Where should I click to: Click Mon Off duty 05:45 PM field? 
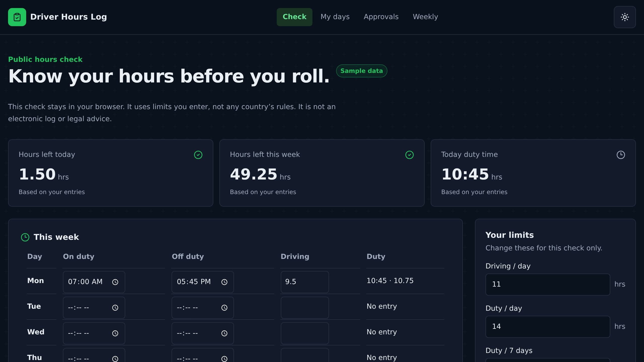point(203,282)
